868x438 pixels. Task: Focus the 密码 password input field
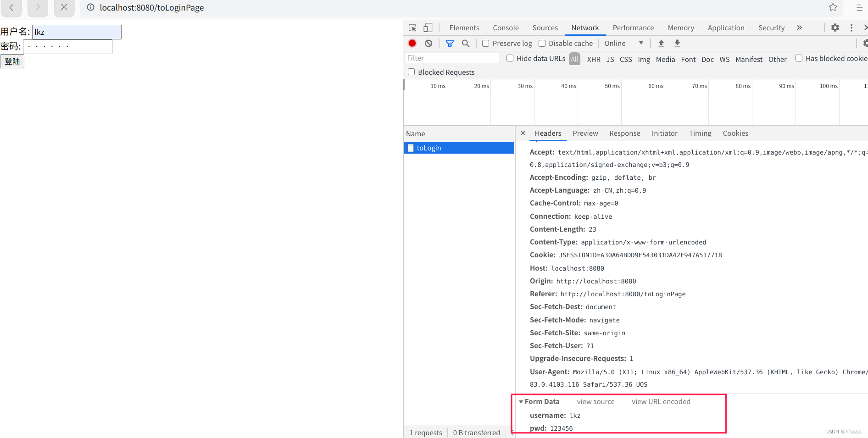point(67,47)
